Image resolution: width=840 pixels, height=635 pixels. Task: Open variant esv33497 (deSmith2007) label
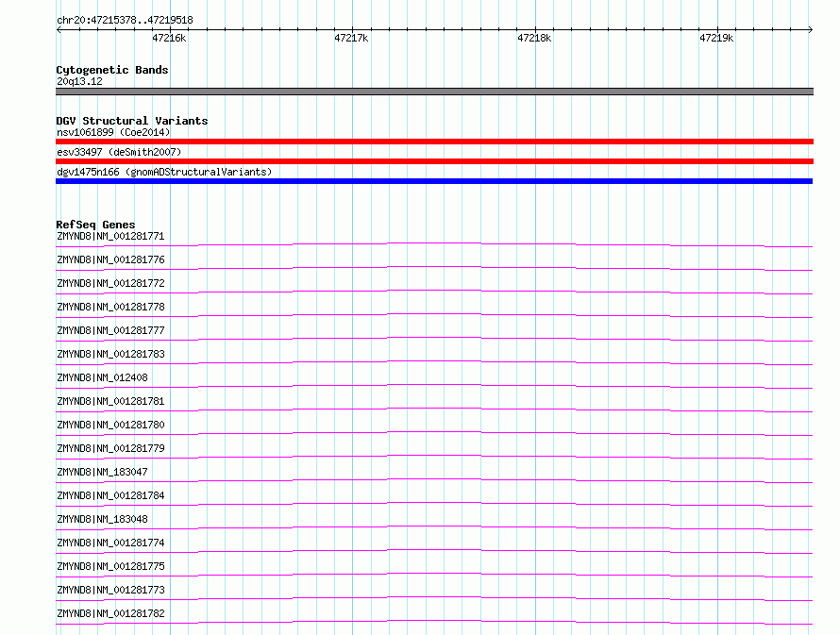pyautogui.click(x=119, y=152)
